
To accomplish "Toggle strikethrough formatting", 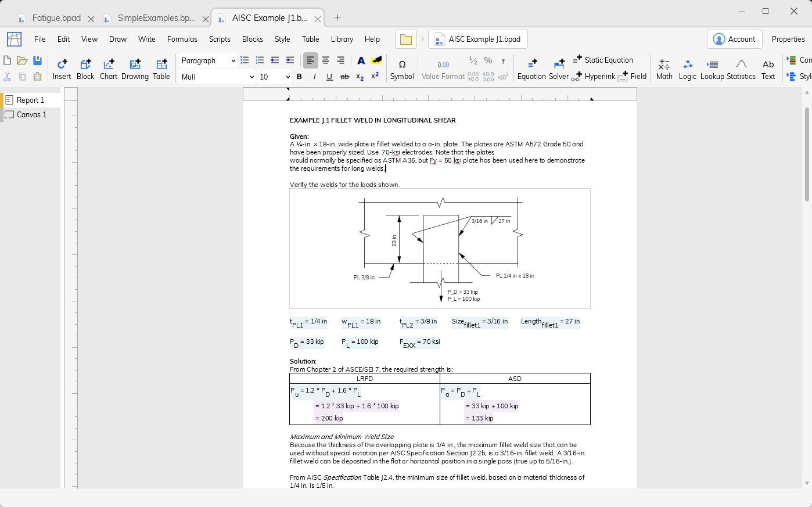I will [x=344, y=77].
